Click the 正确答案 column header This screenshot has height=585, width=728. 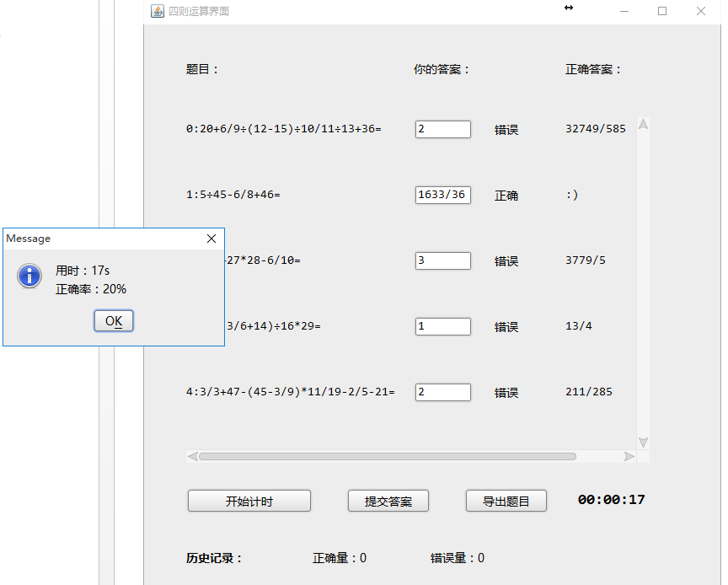(x=593, y=69)
